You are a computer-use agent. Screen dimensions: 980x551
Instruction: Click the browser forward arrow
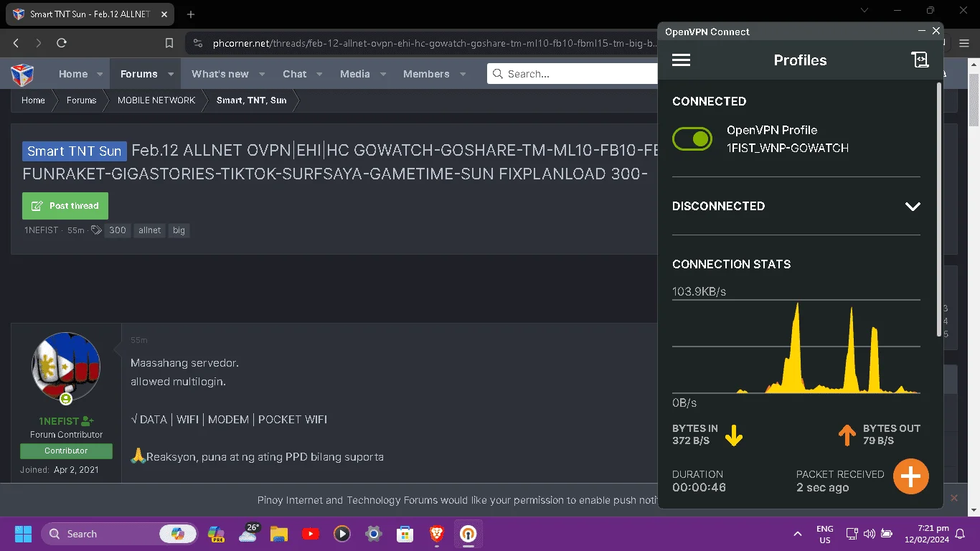(x=39, y=43)
